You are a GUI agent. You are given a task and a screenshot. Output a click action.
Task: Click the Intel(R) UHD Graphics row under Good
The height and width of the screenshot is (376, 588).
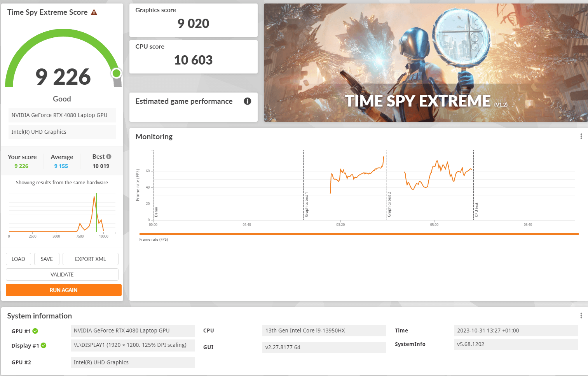(x=62, y=132)
